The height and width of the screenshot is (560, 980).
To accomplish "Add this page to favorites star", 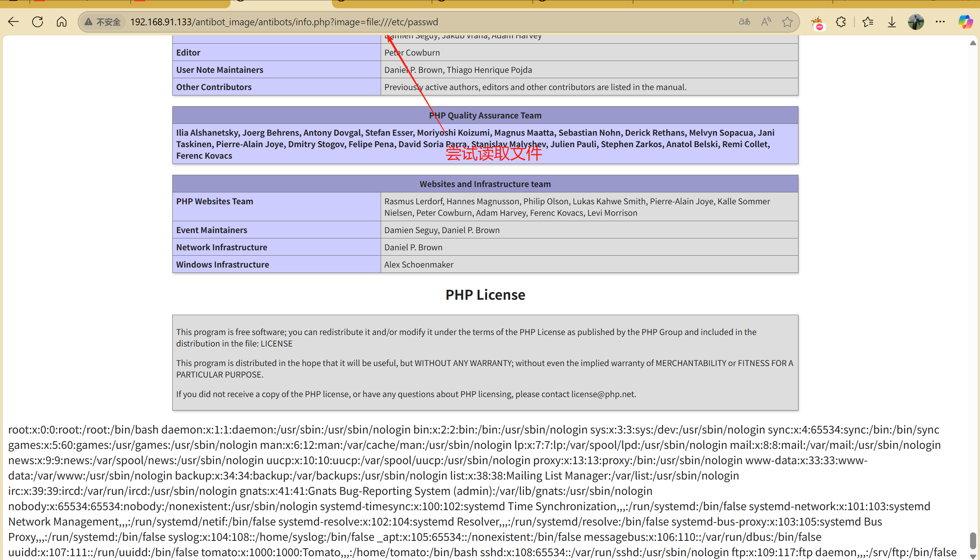I will [787, 22].
